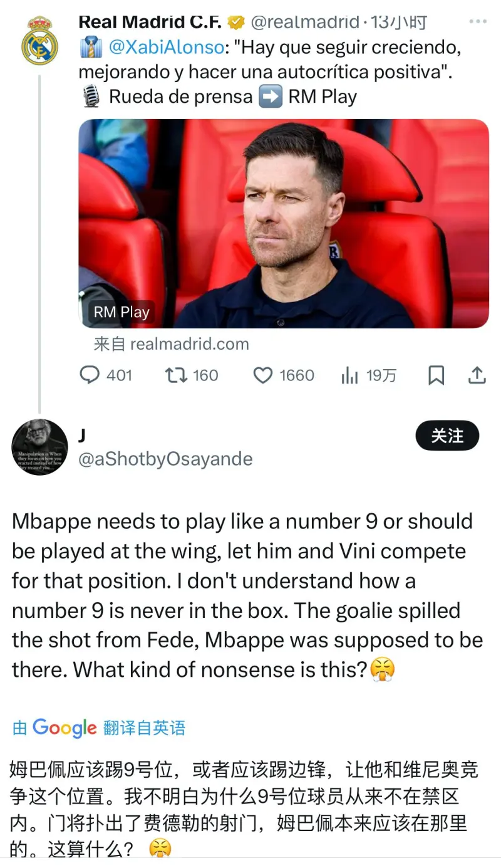This screenshot has height=868, width=501.
Task: Like the Real Madrid tweet via heart icon
Action: click(263, 375)
